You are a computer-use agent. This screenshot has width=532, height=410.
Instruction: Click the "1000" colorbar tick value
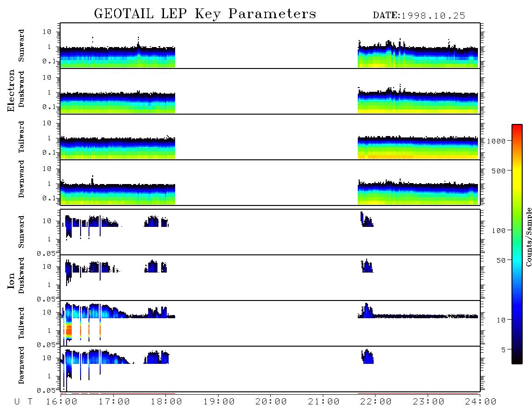[496, 141]
